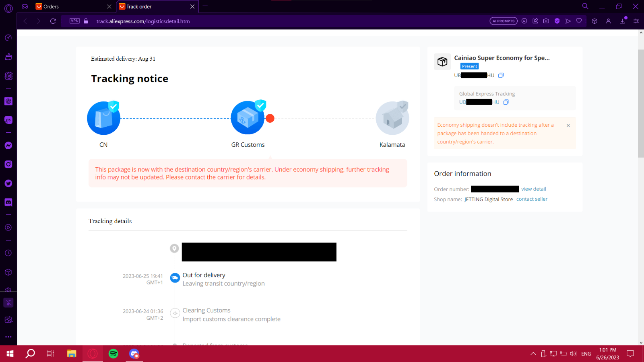Open Discord in the sidebar
This screenshot has height=362, width=644.
8,202
